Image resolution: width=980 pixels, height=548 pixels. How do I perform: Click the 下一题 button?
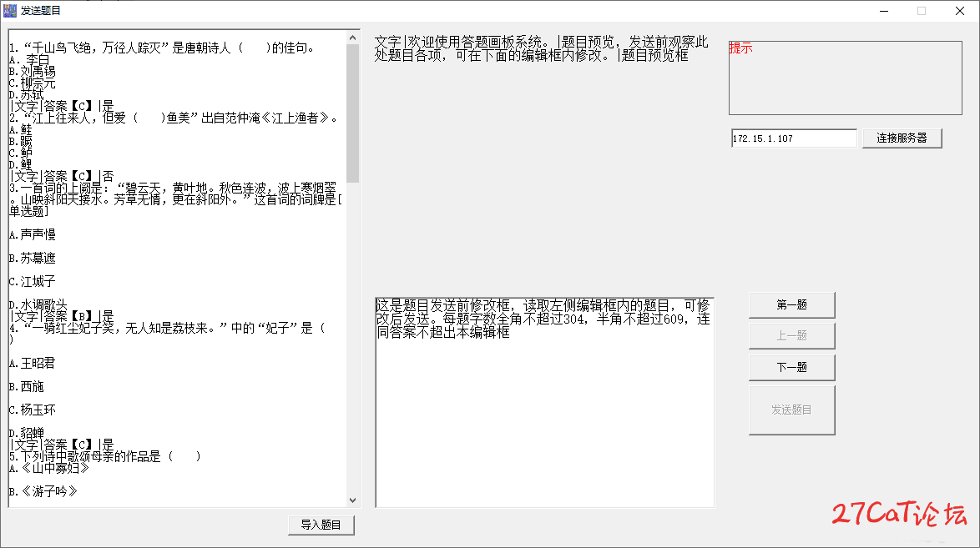tap(791, 367)
